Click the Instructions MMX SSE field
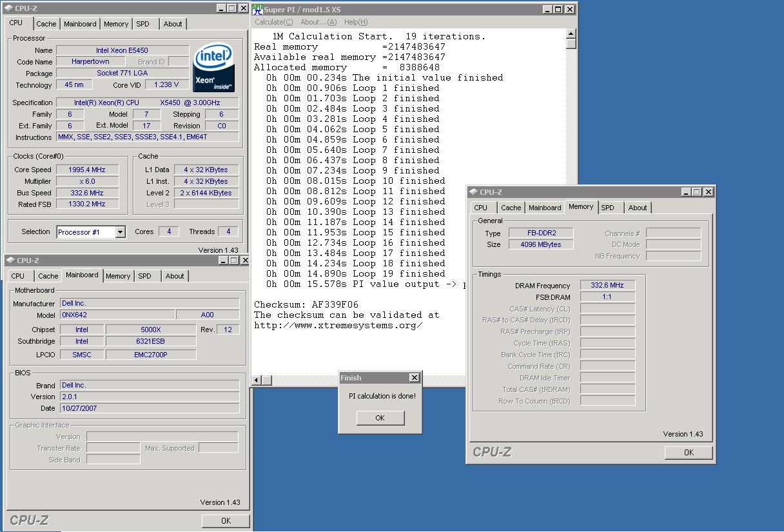 pyautogui.click(x=148, y=137)
